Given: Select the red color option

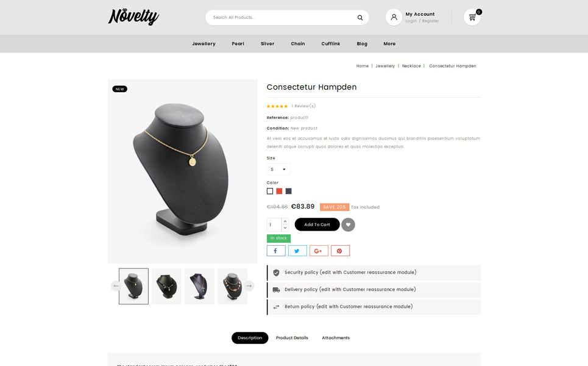Looking at the screenshot, I should click(279, 191).
